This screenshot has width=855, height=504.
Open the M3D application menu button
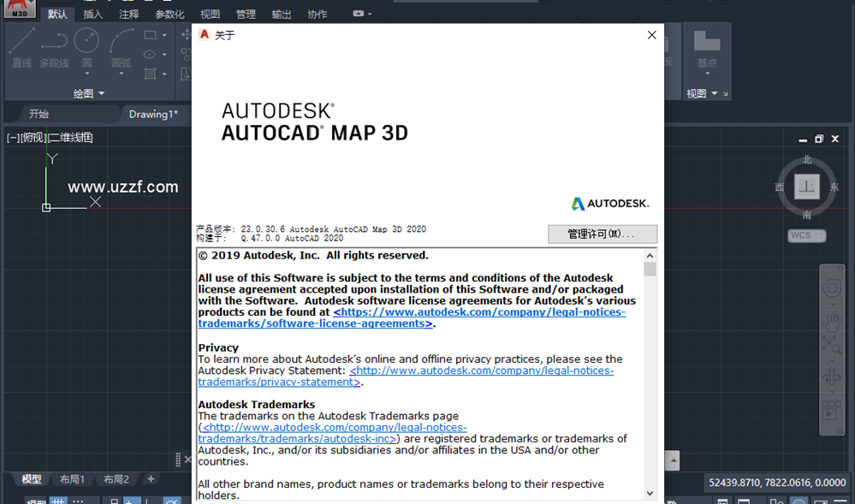point(20,9)
